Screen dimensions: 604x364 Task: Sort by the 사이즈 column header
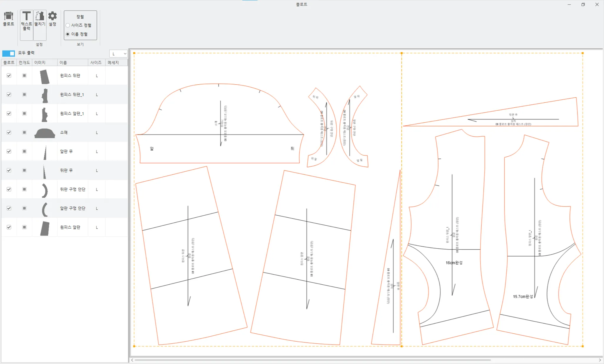96,63
